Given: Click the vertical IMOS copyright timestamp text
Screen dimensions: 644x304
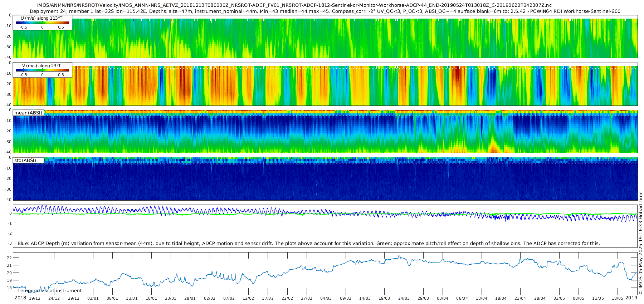Looking at the screenshot, I should pyautogui.click(x=641, y=243).
